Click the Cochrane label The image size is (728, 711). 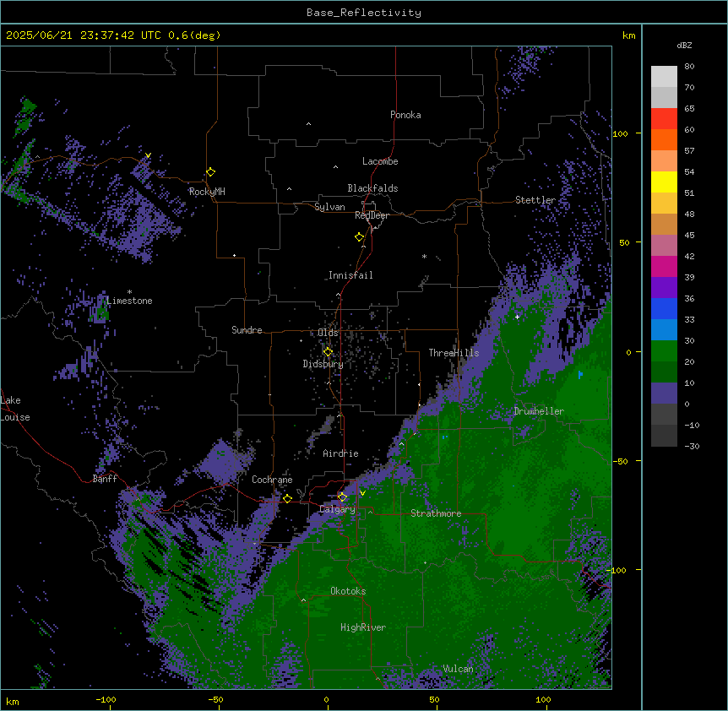pos(272,480)
